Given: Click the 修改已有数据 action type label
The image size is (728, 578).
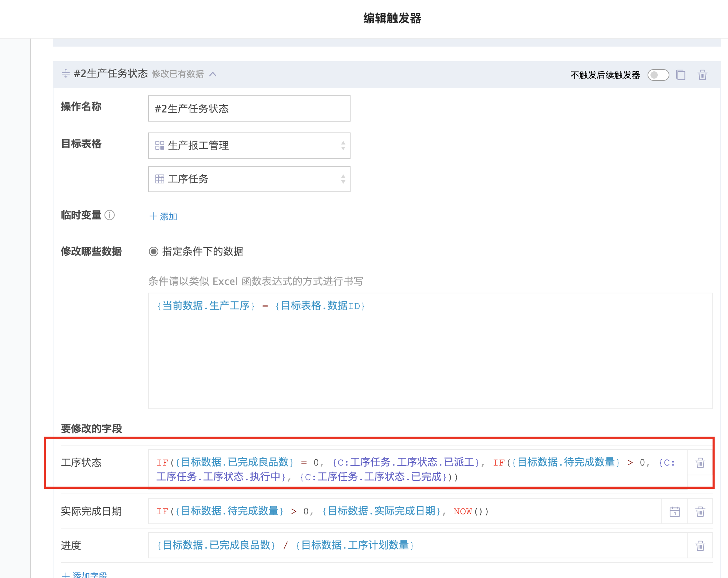Looking at the screenshot, I should [x=178, y=74].
